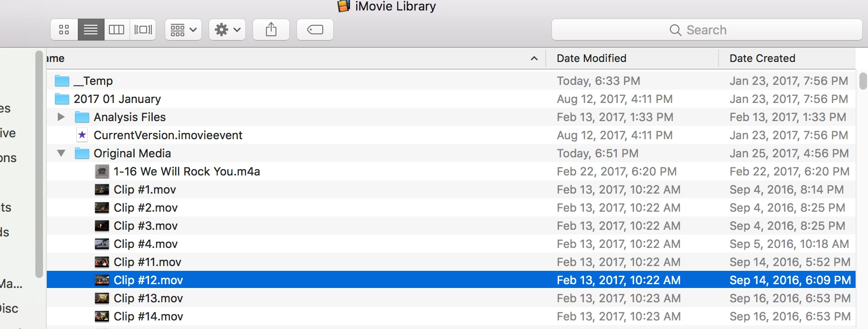Select Clip #11.mov file name

coord(148,262)
